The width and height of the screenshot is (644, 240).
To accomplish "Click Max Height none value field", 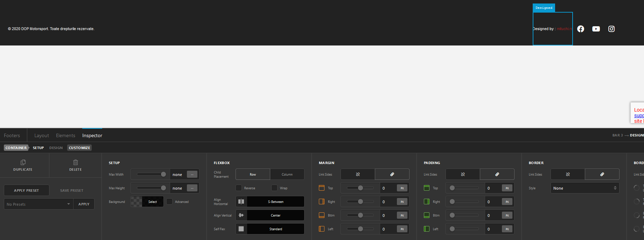I will point(178,188).
